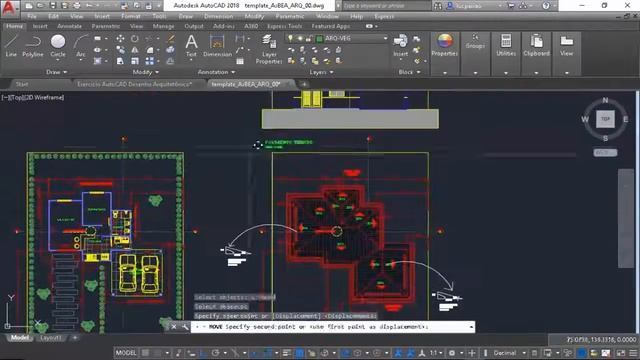
Task: Switch to the Start file tab
Action: coord(22,84)
